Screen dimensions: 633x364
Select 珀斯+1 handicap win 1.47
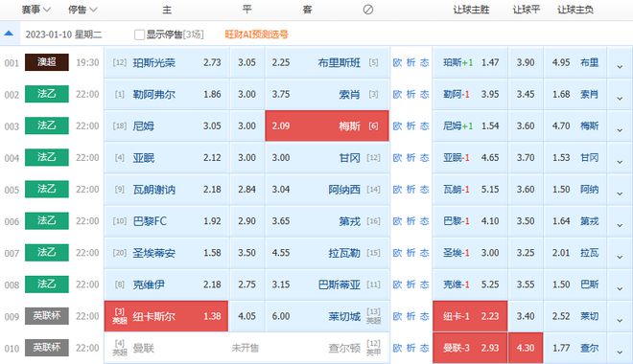coord(470,62)
